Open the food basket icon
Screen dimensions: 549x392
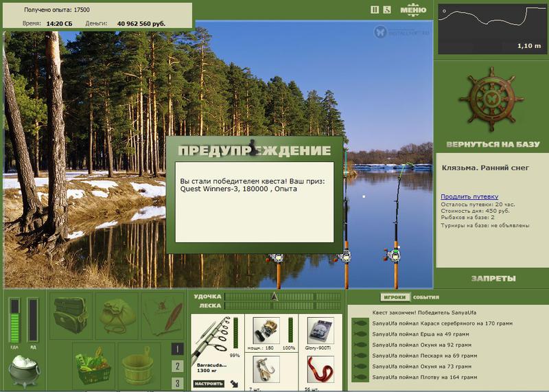pos(93,366)
